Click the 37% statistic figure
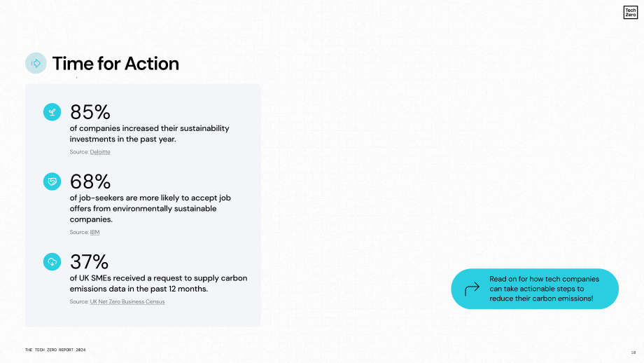 coord(89,261)
